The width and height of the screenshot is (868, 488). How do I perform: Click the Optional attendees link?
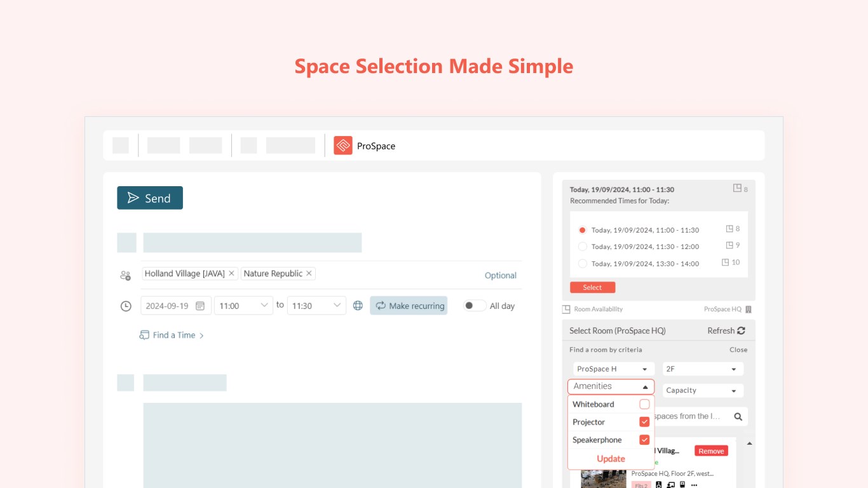click(501, 275)
